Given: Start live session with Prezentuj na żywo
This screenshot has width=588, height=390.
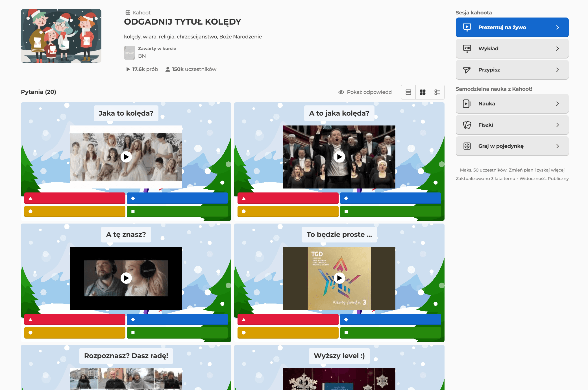Looking at the screenshot, I should tap(512, 27).
